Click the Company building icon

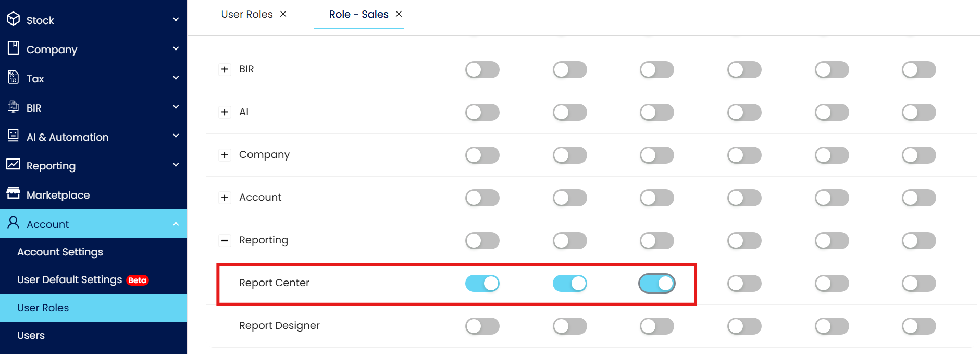pyautogui.click(x=13, y=48)
